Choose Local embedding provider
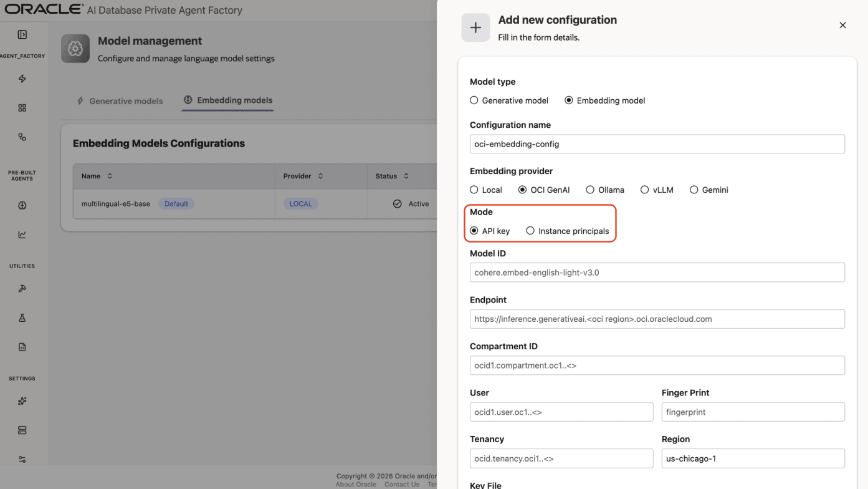868x489 pixels. [474, 190]
